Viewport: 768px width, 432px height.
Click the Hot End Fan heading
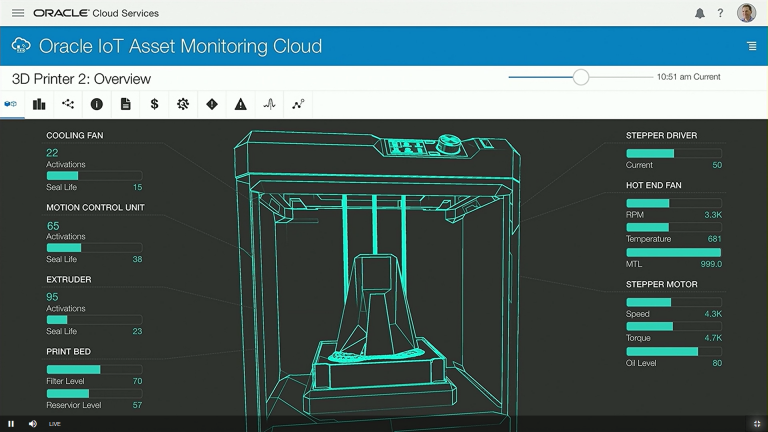(653, 185)
